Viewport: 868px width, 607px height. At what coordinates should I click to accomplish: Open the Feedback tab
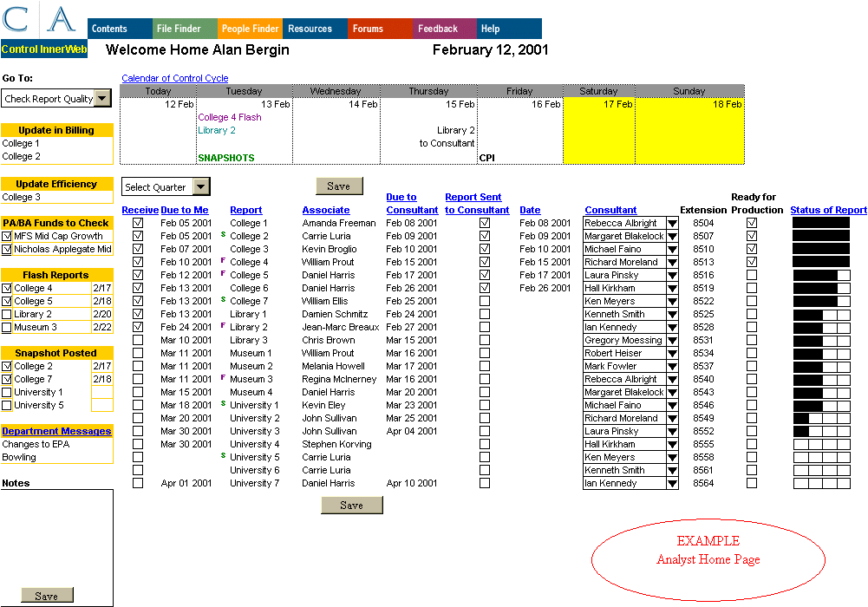coord(445,29)
